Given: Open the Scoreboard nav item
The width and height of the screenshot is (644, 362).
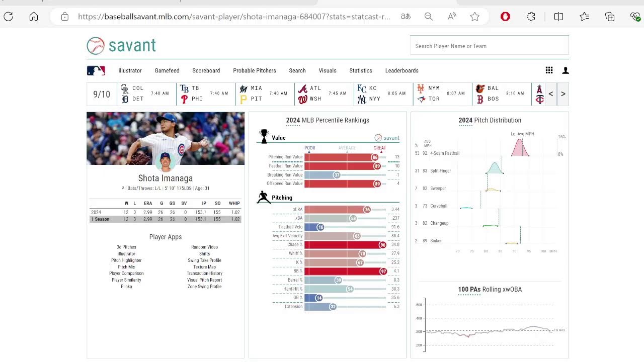Looking at the screenshot, I should [206, 71].
